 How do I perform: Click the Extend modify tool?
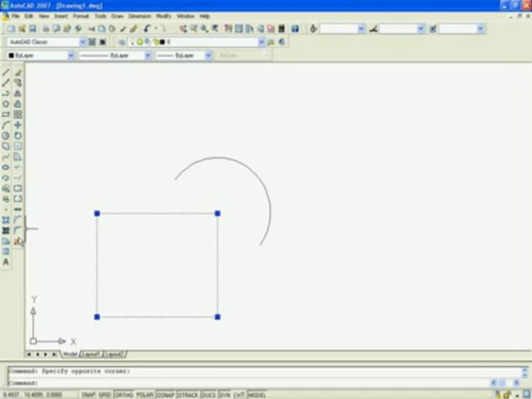click(x=18, y=178)
